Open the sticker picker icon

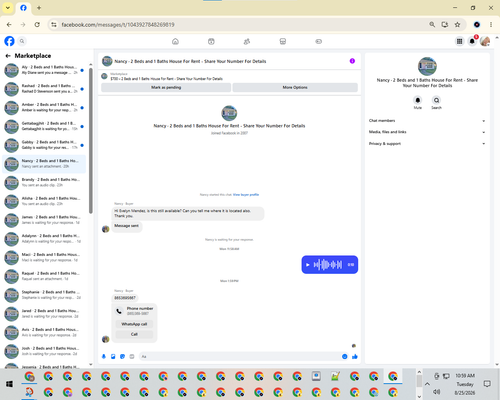pos(122,357)
